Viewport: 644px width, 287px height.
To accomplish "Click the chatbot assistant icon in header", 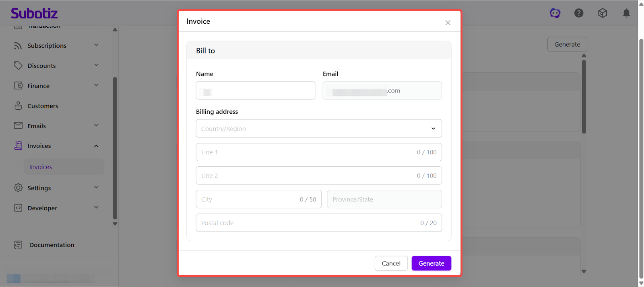I will 555,13.
